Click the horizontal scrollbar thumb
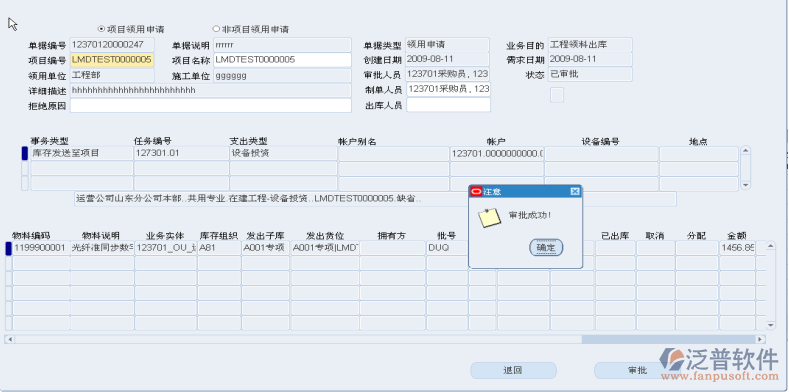789x392 pixels. (669, 340)
